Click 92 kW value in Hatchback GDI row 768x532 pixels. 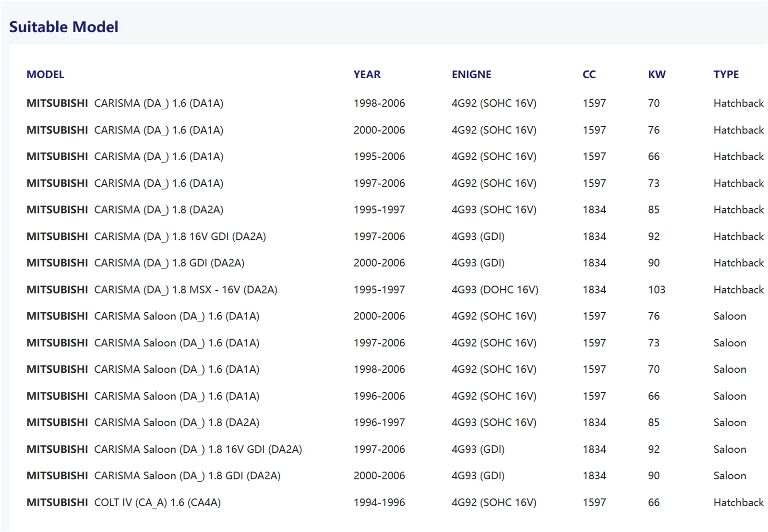pyautogui.click(x=654, y=236)
